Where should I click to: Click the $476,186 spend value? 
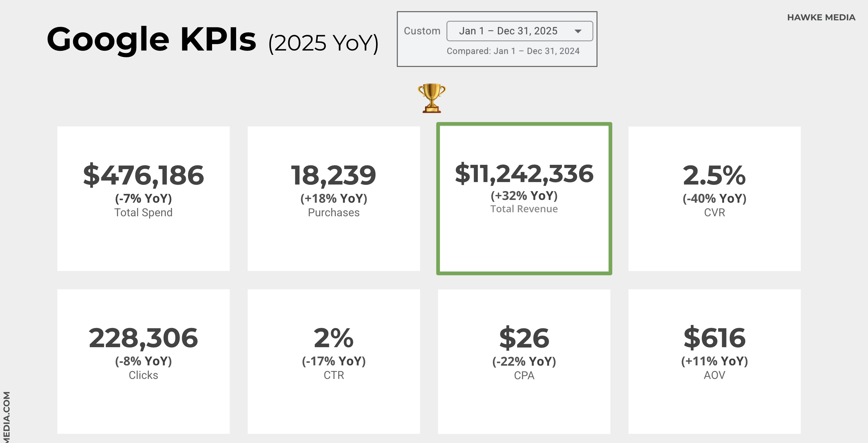[143, 175]
